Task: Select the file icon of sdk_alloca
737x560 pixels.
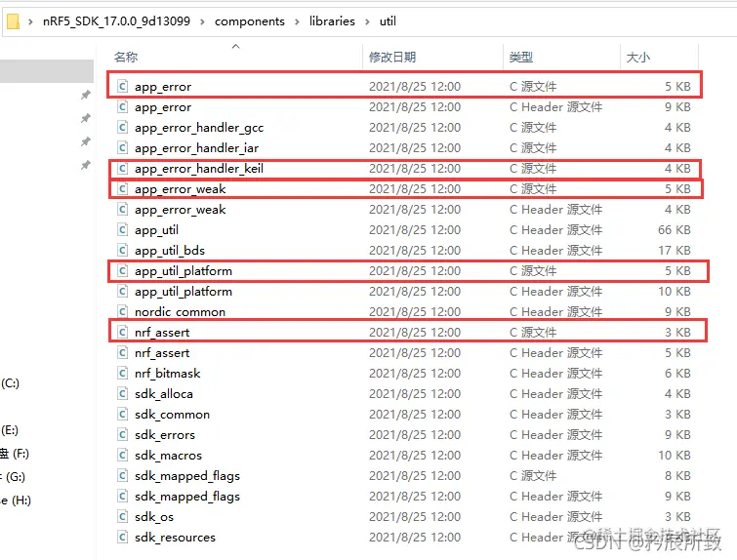Action: (122, 394)
